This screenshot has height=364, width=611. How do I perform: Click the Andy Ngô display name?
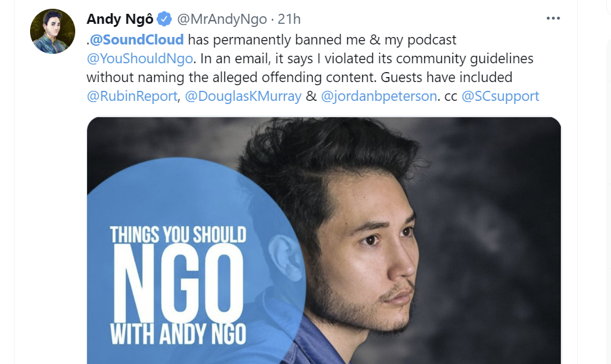click(120, 19)
